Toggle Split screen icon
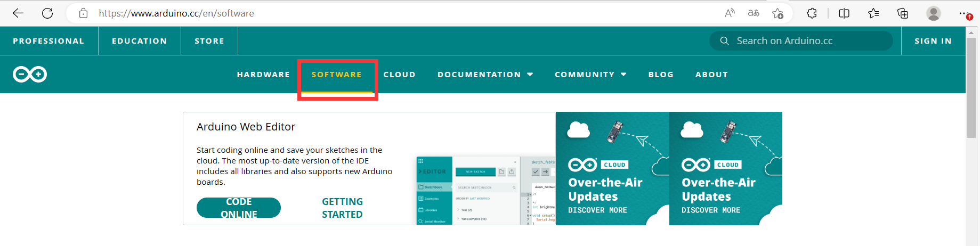The height and width of the screenshot is (246, 980). 844,13
